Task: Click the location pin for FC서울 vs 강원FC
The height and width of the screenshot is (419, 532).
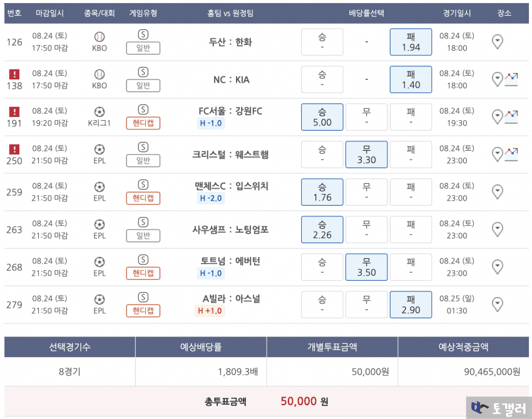Action: point(498,117)
